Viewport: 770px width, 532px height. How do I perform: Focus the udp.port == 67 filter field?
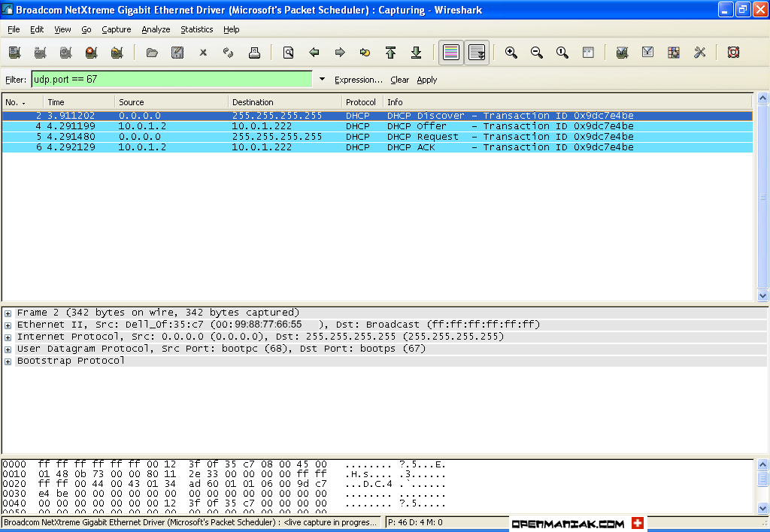(172, 79)
